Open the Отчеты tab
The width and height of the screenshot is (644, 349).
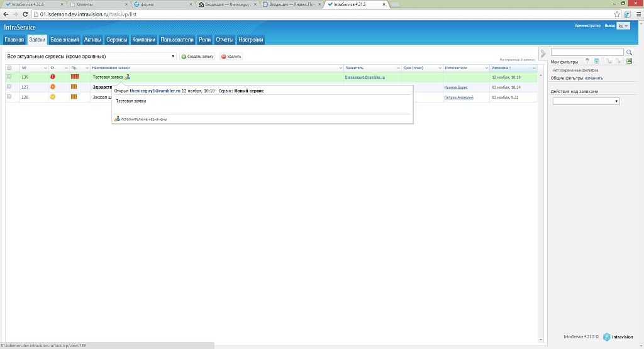tap(225, 40)
